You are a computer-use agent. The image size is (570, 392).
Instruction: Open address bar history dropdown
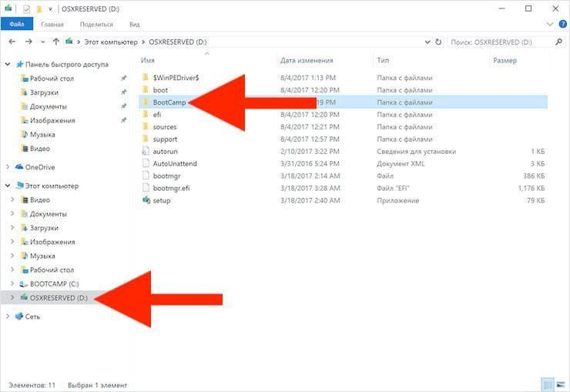(427, 42)
